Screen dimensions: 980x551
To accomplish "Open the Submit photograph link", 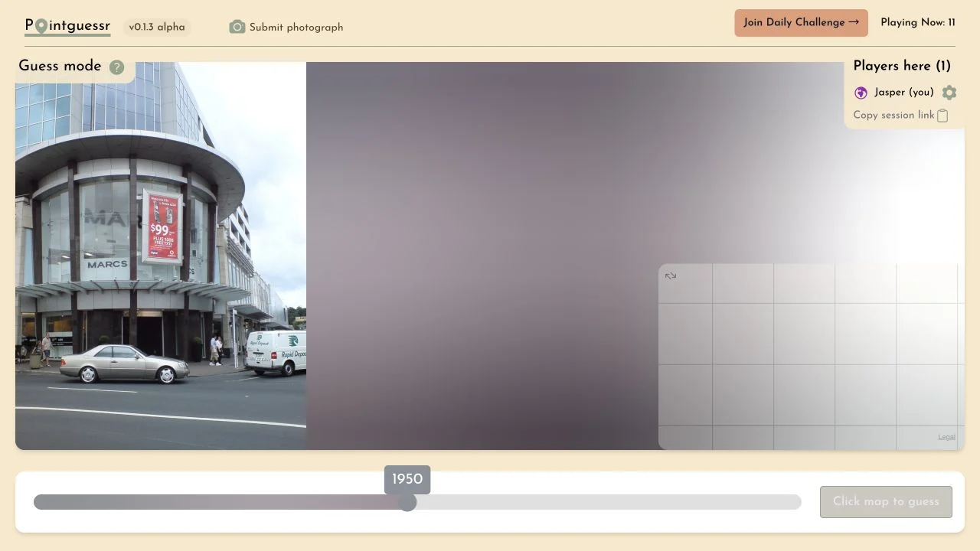I will click(286, 27).
